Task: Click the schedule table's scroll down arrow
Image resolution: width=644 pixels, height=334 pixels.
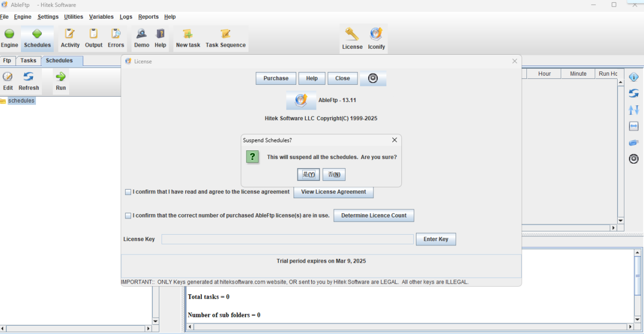Action: [x=621, y=220]
